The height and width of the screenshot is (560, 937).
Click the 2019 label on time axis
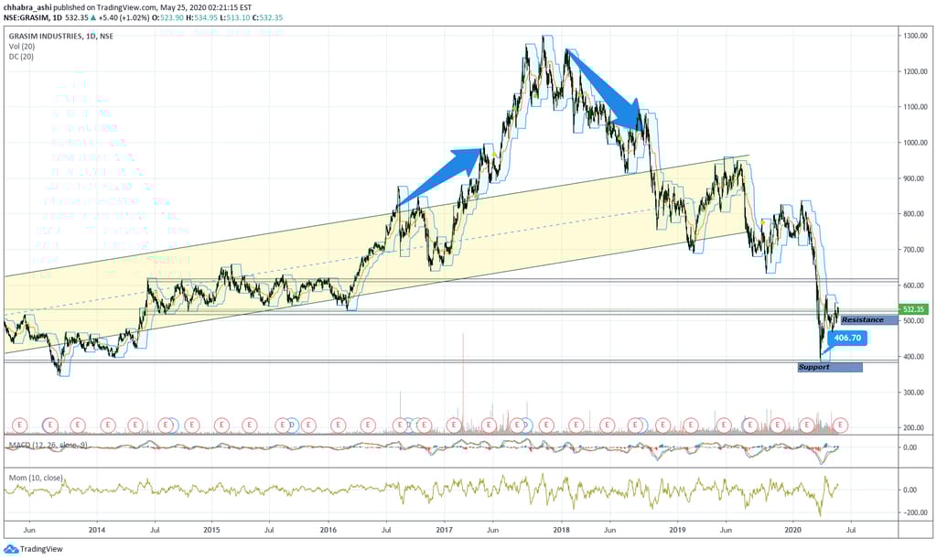(x=677, y=530)
